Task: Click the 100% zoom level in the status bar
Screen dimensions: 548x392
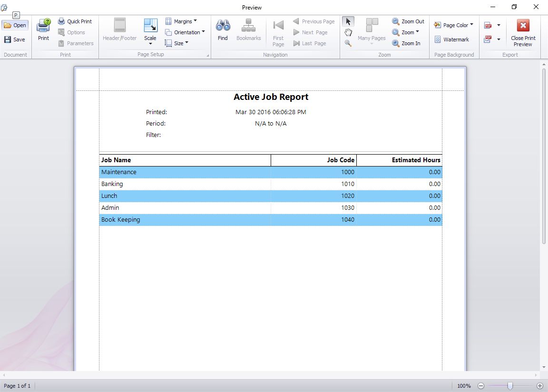Action: coord(464,386)
